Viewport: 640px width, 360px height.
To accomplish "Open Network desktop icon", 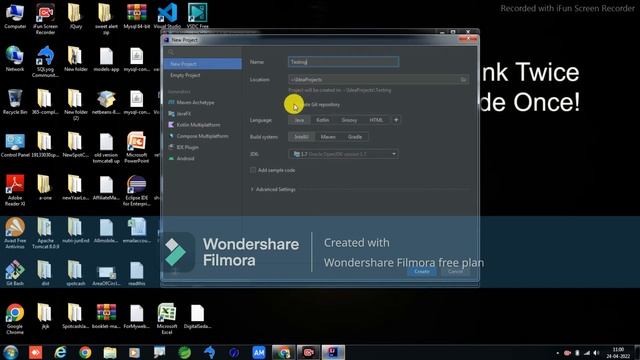I will point(15,59).
